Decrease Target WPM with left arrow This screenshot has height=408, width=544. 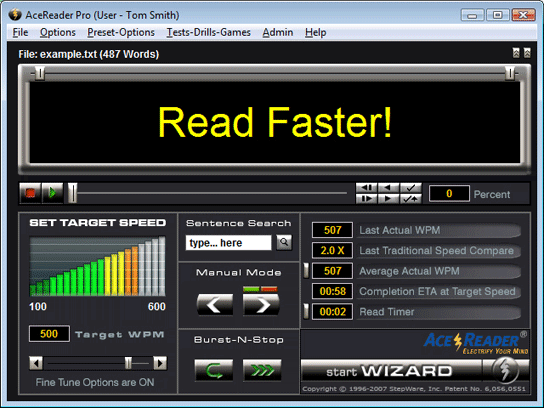(x=36, y=363)
